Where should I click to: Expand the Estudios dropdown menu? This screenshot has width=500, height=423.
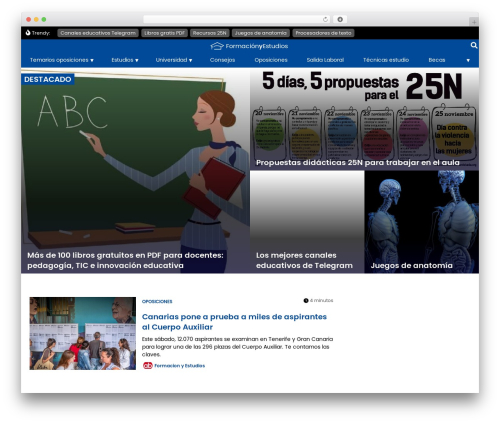pyautogui.click(x=125, y=60)
